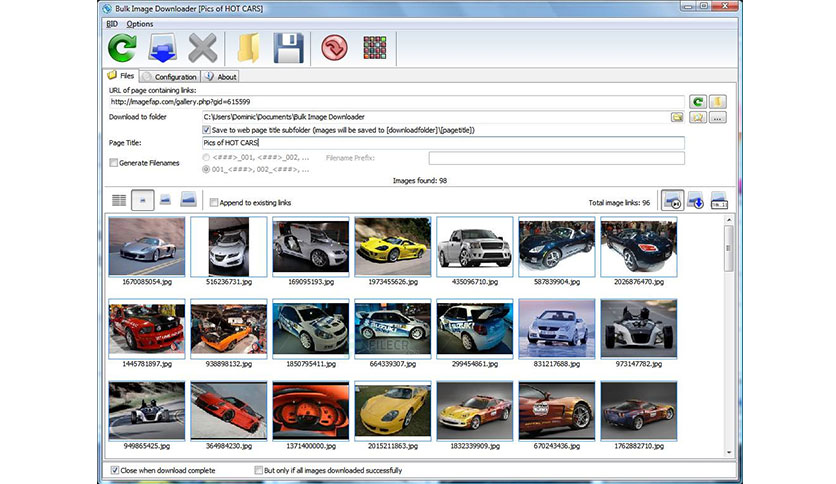Select the medium thumbnails view icon
This screenshot has width=836, height=484.
click(x=165, y=200)
